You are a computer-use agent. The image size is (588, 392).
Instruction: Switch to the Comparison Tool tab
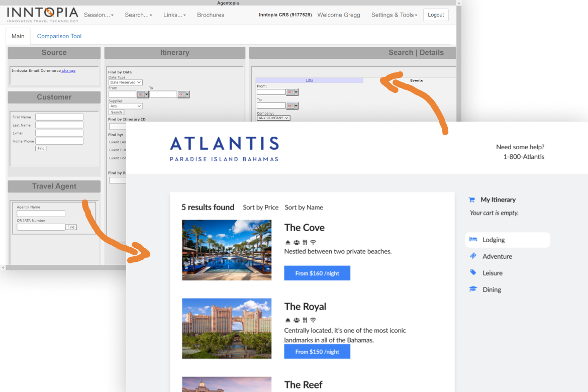(59, 36)
